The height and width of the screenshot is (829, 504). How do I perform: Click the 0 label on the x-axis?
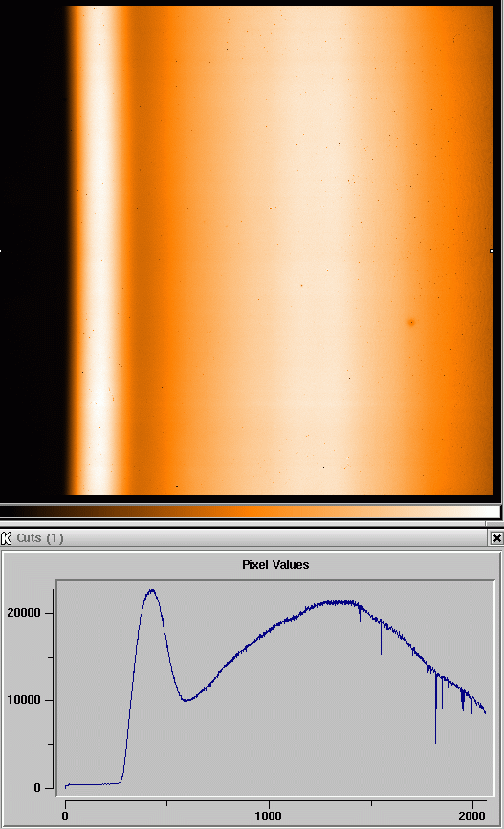[x=65, y=816]
